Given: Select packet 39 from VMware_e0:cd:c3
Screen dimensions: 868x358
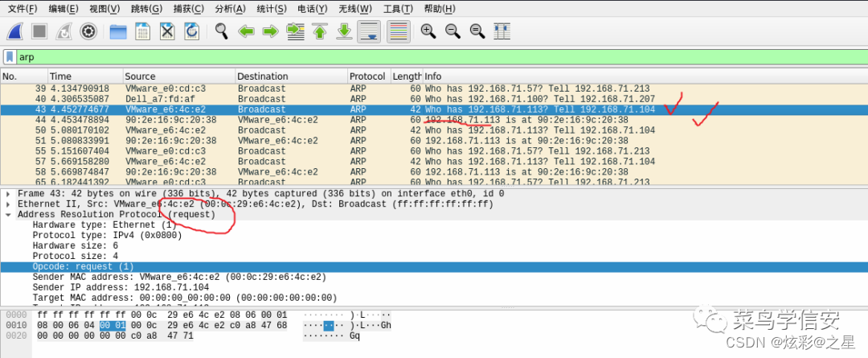Looking at the screenshot, I should 434,88.
